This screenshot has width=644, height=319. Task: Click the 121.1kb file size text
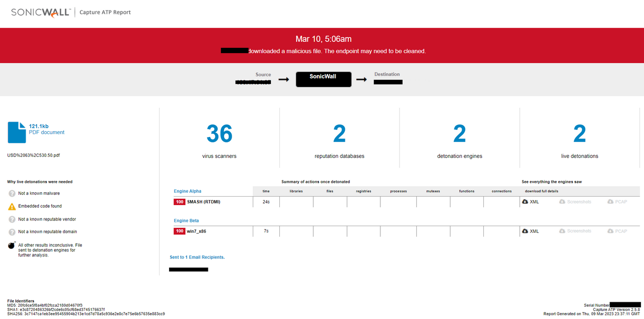39,126
